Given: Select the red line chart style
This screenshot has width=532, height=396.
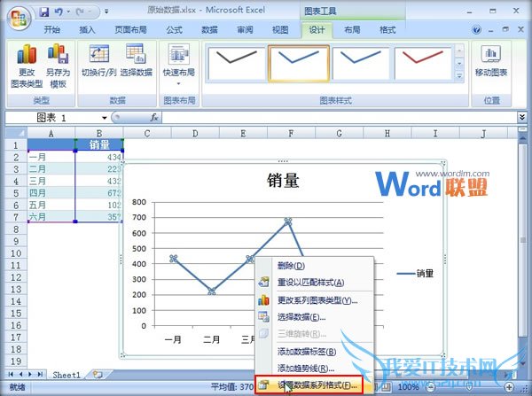Looking at the screenshot, I should (x=422, y=64).
